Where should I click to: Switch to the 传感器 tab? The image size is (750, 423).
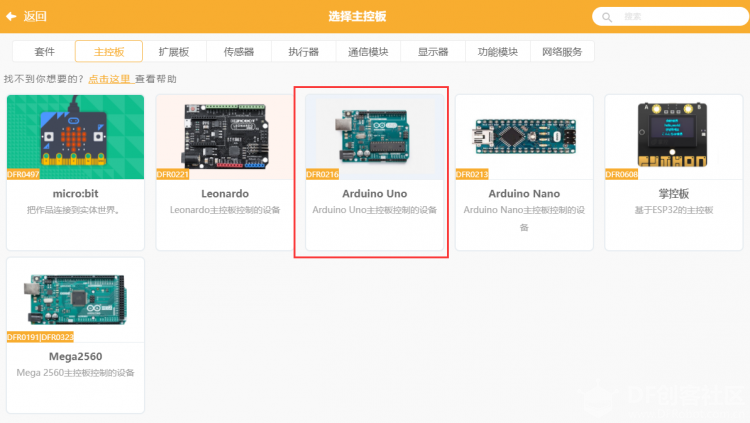pos(239,52)
